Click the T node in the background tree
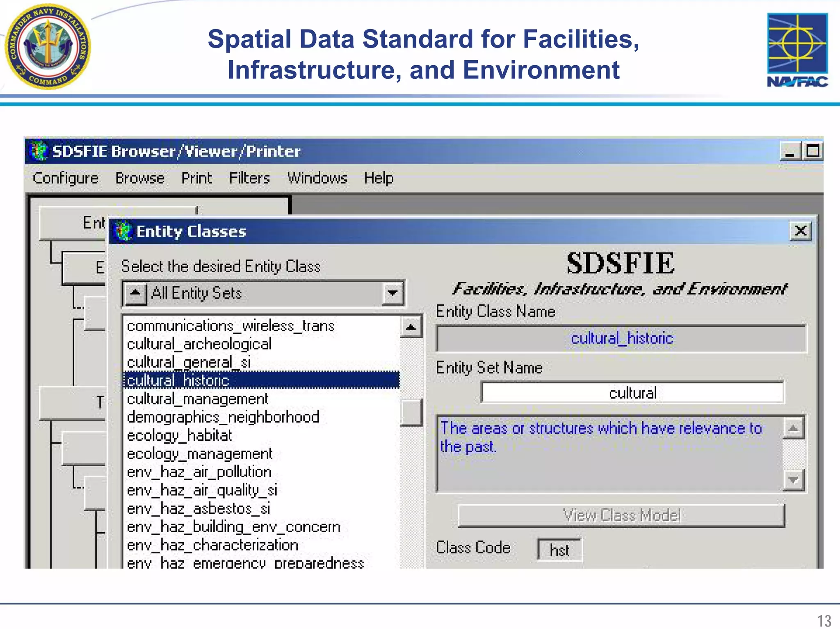The height and width of the screenshot is (629, 840). click(73, 403)
